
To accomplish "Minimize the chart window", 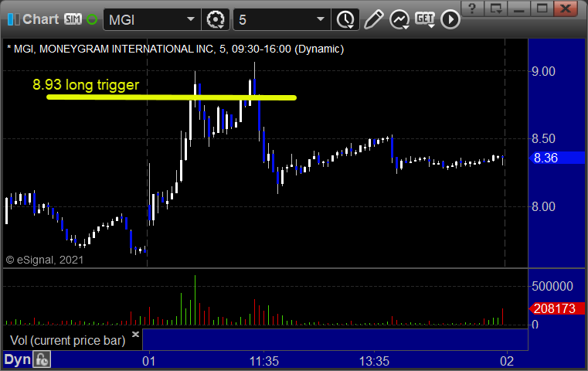I will tap(518, 8).
